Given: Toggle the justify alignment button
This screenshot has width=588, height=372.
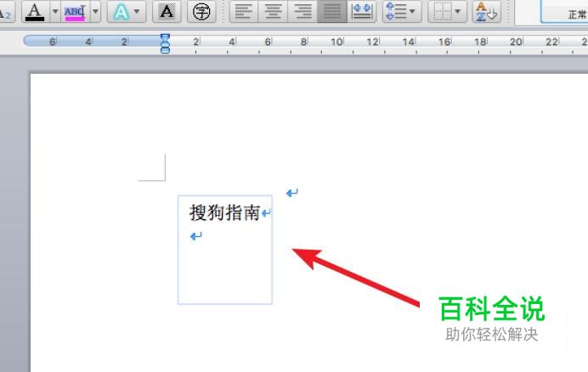Looking at the screenshot, I should pos(332,12).
